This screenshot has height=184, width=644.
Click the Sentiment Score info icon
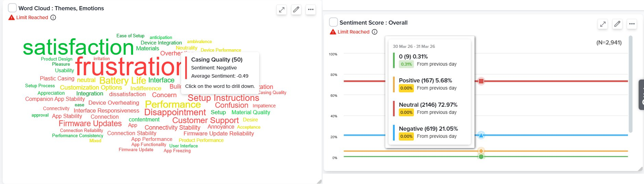(x=374, y=32)
